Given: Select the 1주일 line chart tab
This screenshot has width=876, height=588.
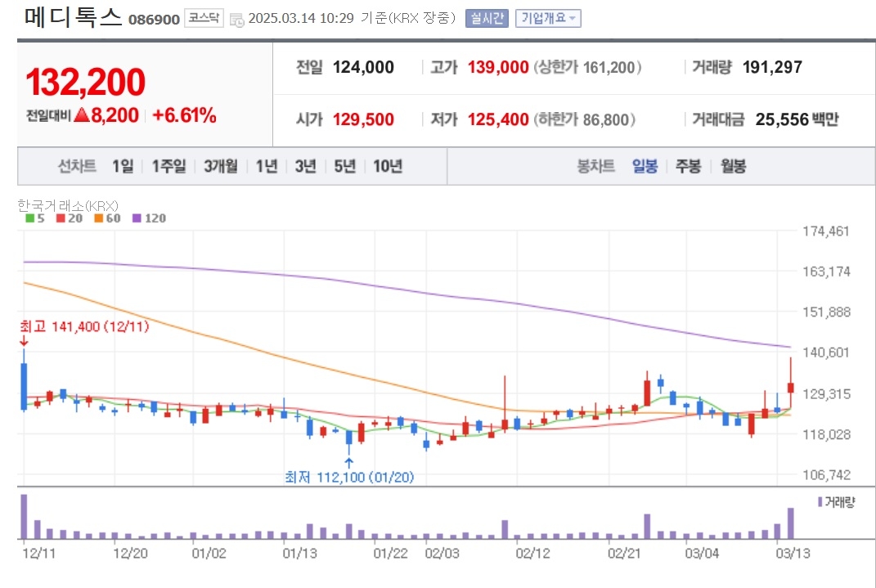Looking at the screenshot, I should (x=168, y=166).
